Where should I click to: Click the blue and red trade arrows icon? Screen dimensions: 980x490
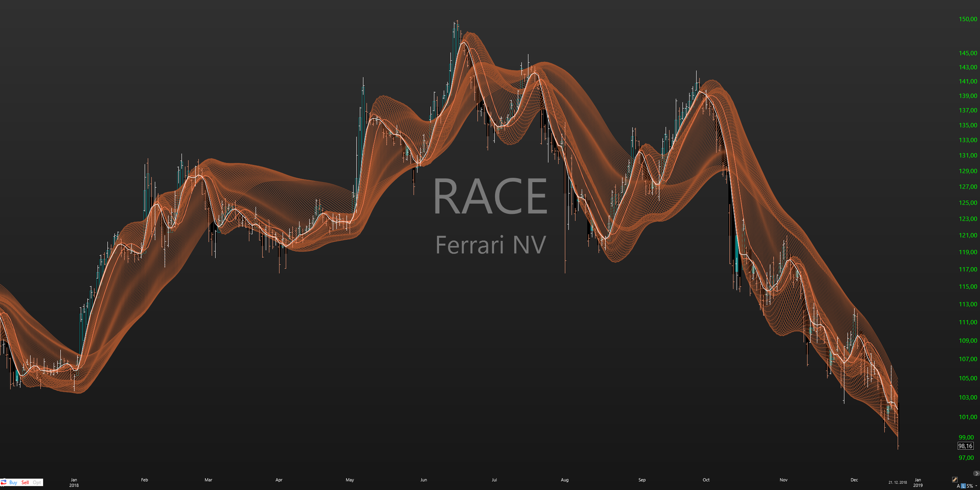tap(4, 482)
